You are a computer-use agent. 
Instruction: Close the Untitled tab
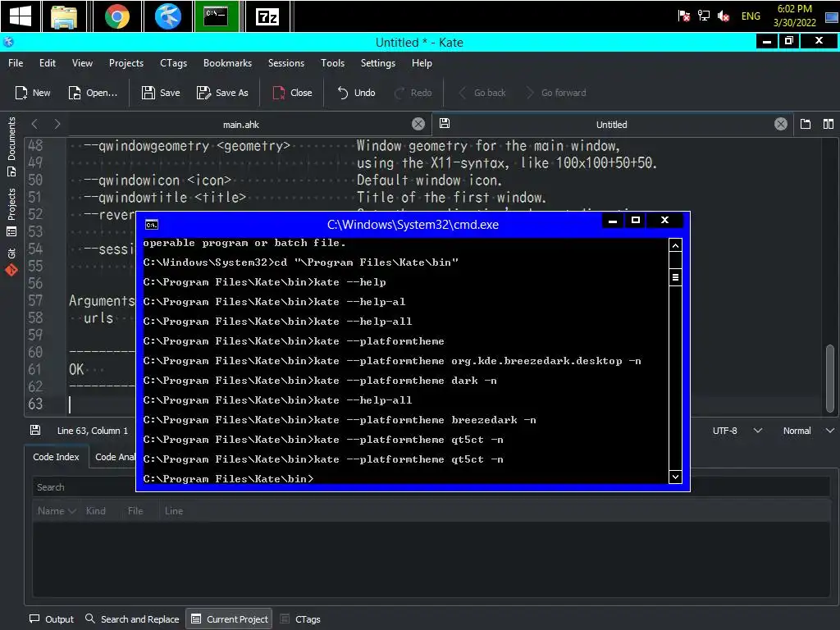coord(781,125)
